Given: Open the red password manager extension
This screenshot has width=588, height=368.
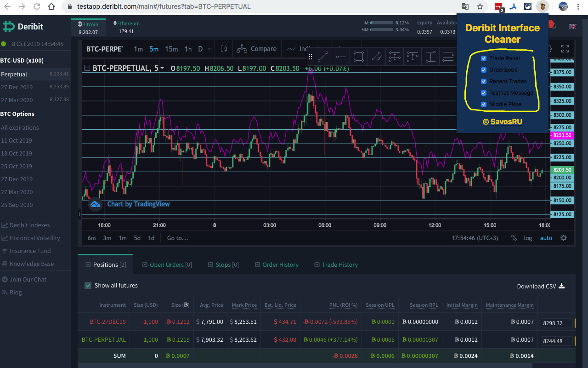Looking at the screenshot, I should click(499, 7).
